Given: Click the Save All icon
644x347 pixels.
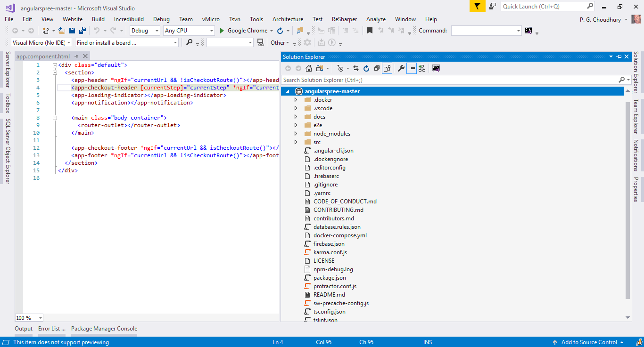Looking at the screenshot, I should click(x=82, y=31).
